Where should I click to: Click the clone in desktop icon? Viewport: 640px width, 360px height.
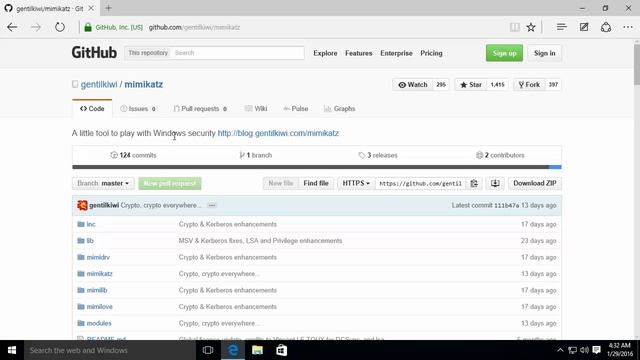495,183
